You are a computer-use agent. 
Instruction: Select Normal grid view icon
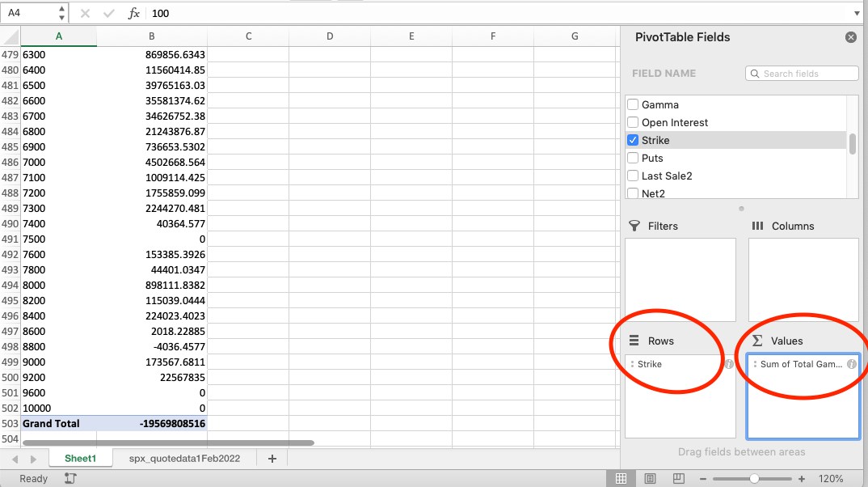coord(621,478)
